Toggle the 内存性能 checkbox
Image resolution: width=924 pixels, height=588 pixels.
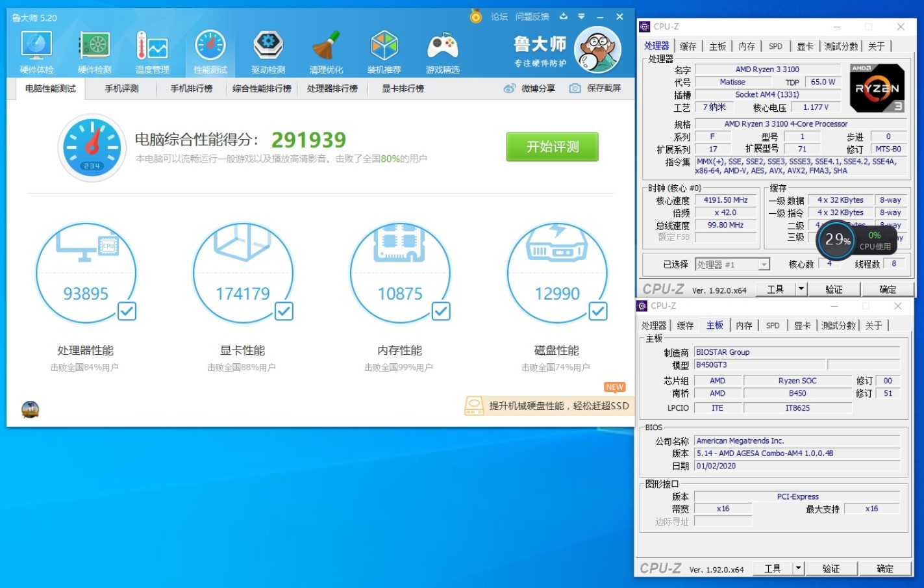tap(441, 311)
